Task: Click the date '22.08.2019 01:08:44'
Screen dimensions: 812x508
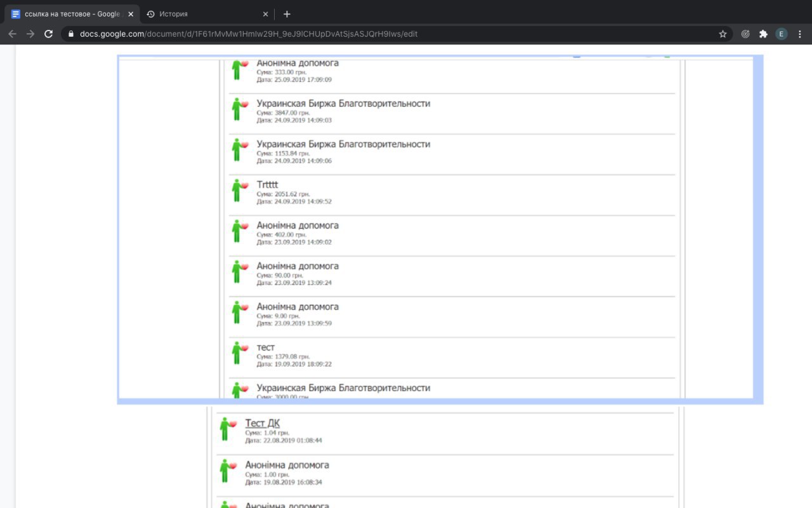Action: [x=292, y=441]
